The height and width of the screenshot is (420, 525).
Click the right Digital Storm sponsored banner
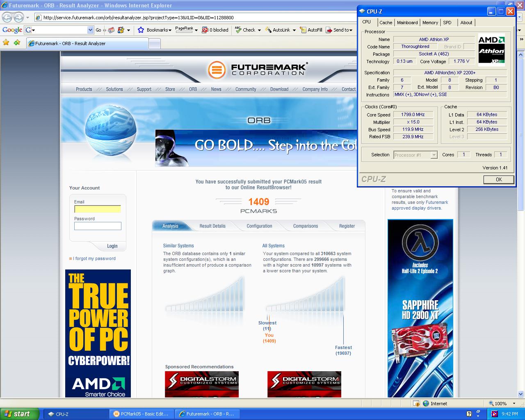[304, 384]
